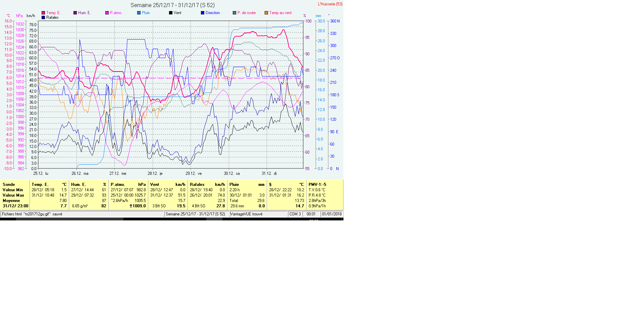Screen dimensions: 644x313
Task: Click the current gust value '27.8'
Action: [221, 206]
